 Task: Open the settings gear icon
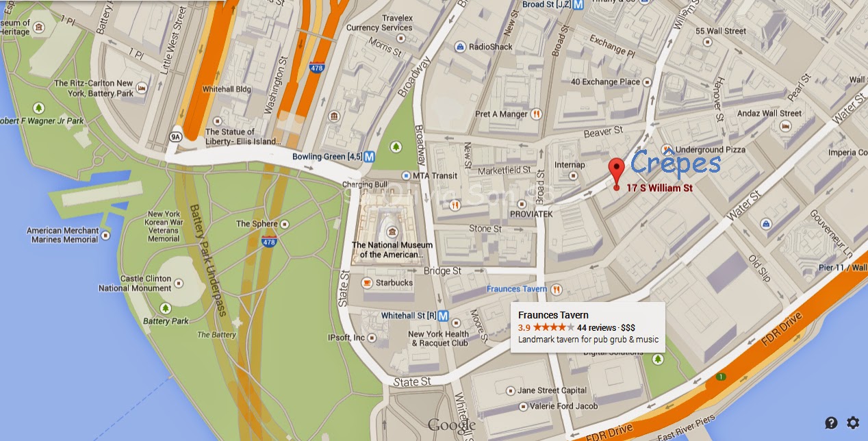click(853, 423)
